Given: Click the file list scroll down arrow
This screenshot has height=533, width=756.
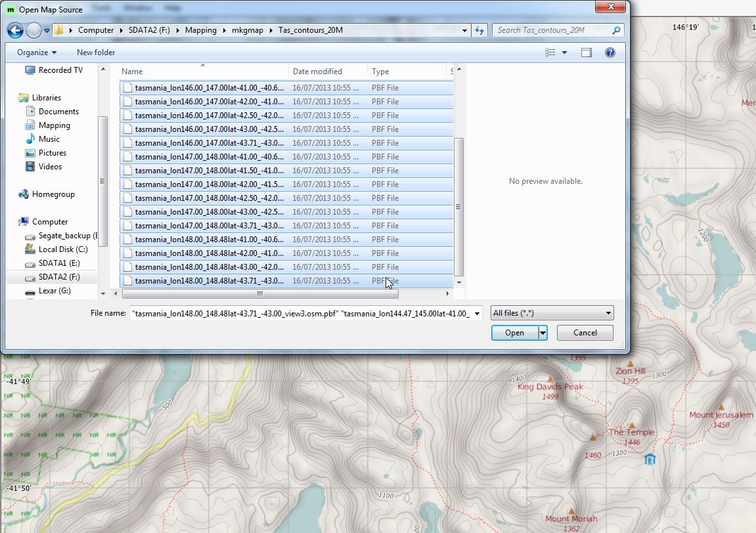Looking at the screenshot, I should point(459,283).
